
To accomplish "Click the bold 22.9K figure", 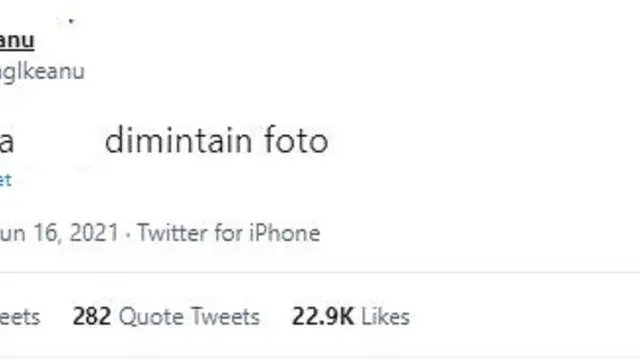I will click(323, 317).
